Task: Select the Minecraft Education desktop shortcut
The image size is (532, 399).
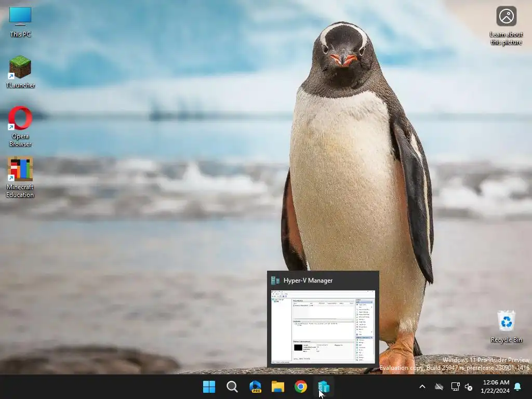Action: click(x=20, y=178)
